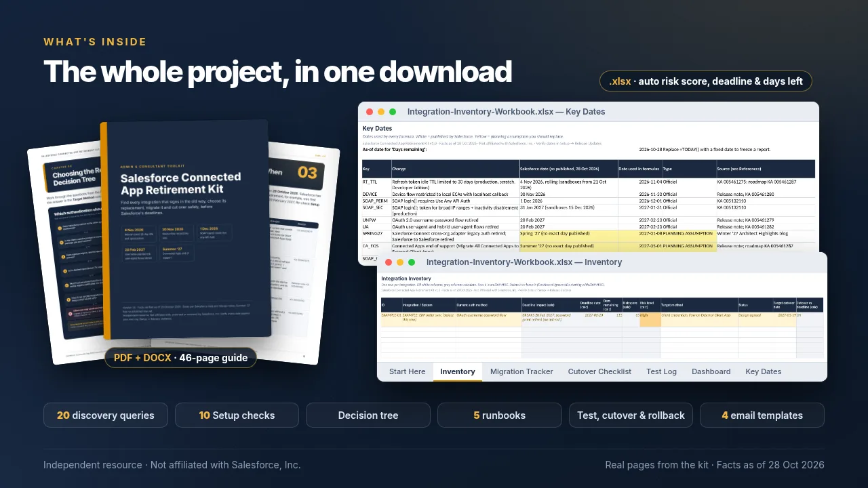868x488 pixels.
Task: Click red close dot on Key Dates window
Action: (x=370, y=112)
